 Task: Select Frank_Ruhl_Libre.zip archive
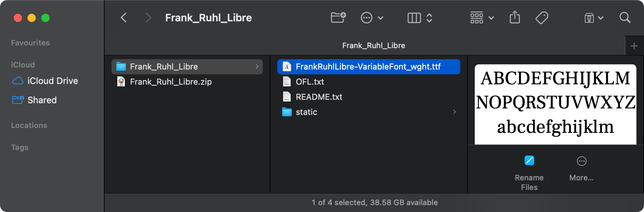pyautogui.click(x=187, y=82)
